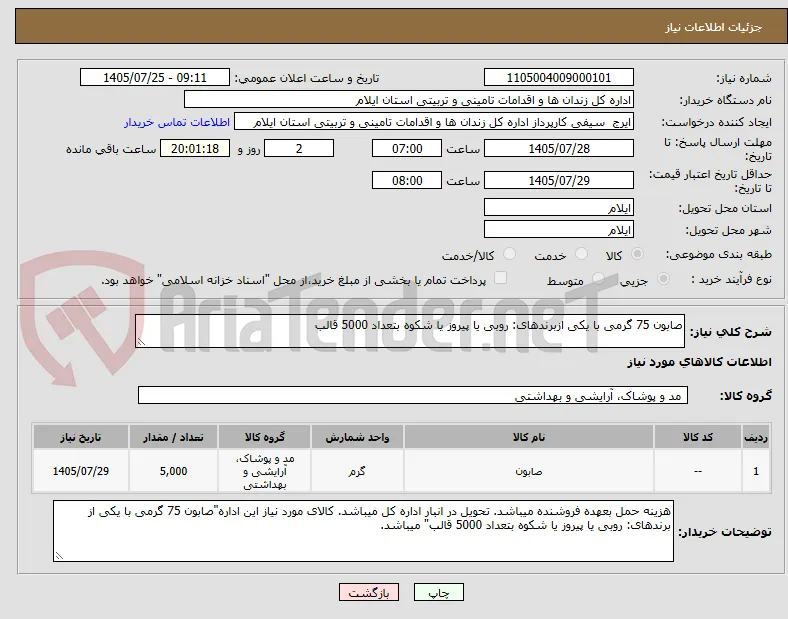Click the buyer notes textarea
Screen dimensions: 788x619
click(363, 531)
